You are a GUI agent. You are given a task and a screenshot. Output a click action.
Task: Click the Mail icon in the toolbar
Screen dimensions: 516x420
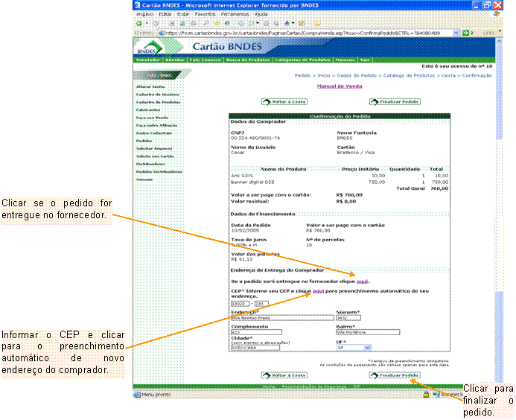click(x=252, y=23)
